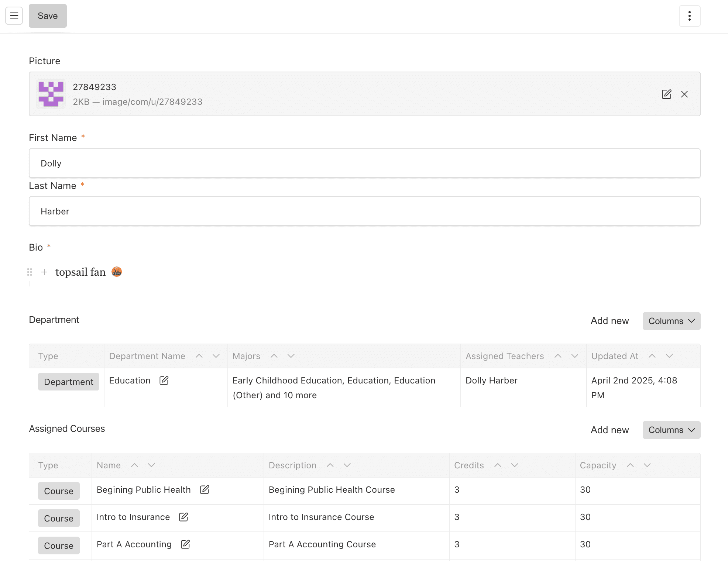Click Course badge for Part A Accounting
The height and width of the screenshot is (561, 728).
click(x=59, y=545)
